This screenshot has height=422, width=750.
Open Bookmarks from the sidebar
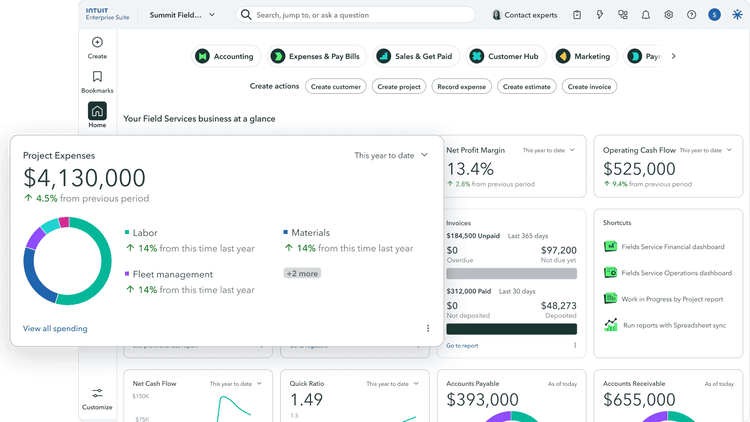(x=97, y=82)
